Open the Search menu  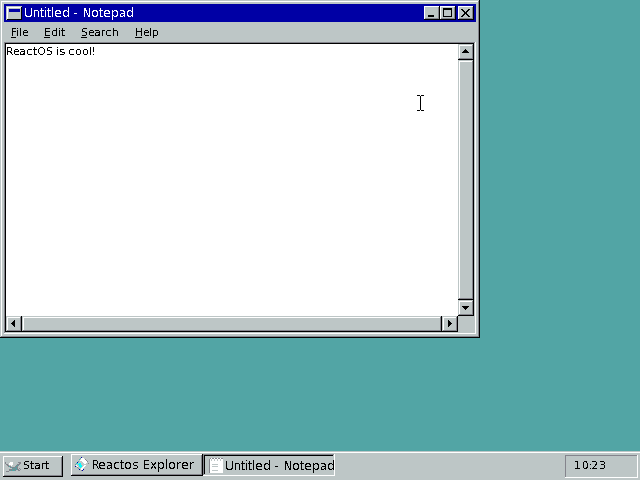pyautogui.click(x=100, y=32)
